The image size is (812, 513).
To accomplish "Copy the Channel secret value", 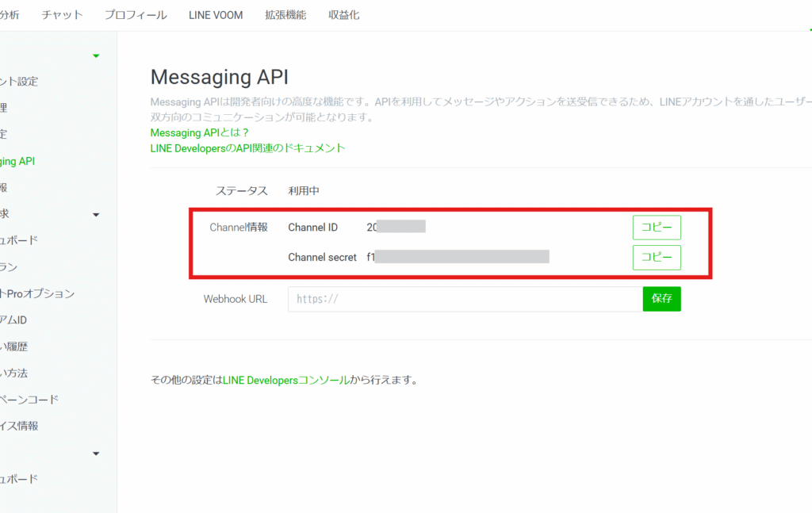I will pos(657,257).
